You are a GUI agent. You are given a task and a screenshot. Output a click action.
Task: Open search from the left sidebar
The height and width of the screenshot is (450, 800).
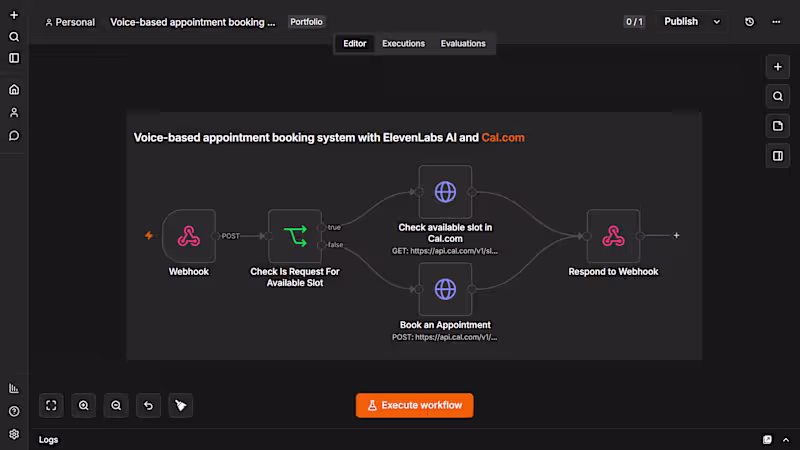click(x=14, y=37)
